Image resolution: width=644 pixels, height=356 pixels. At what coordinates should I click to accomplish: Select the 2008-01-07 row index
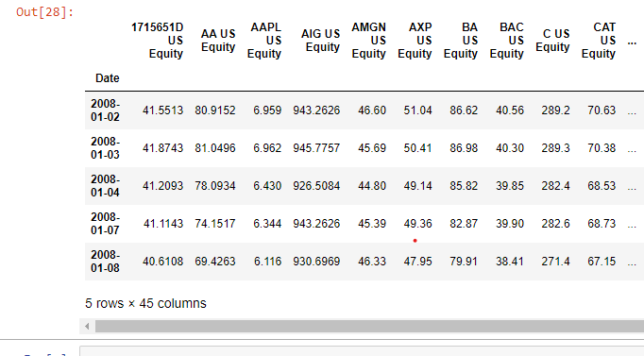[x=105, y=224]
